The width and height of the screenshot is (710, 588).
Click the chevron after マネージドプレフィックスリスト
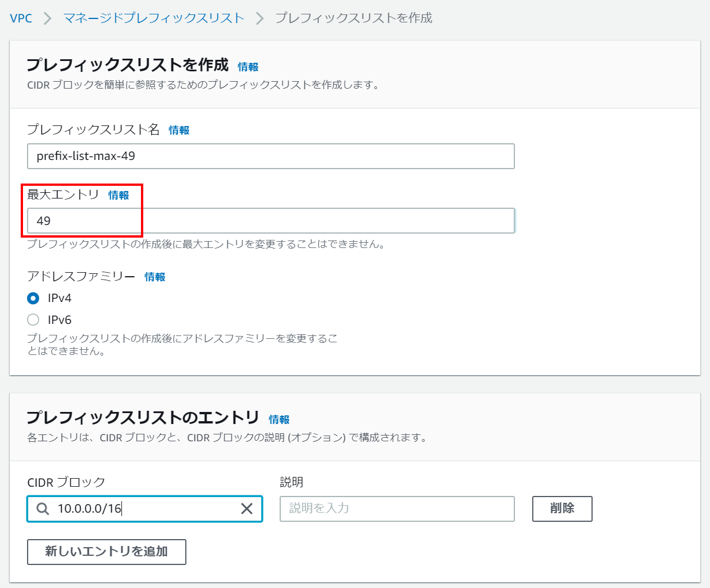[x=259, y=18]
